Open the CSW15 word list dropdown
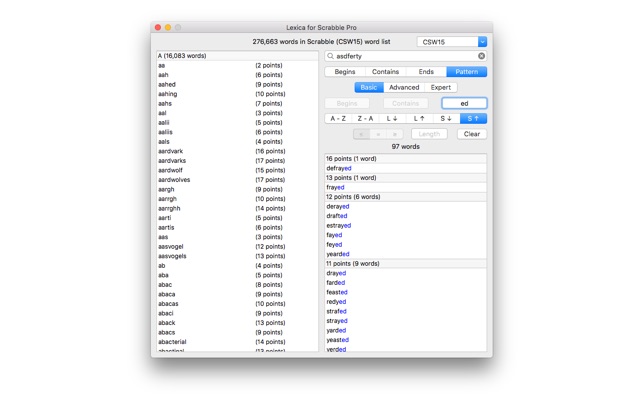 click(482, 42)
